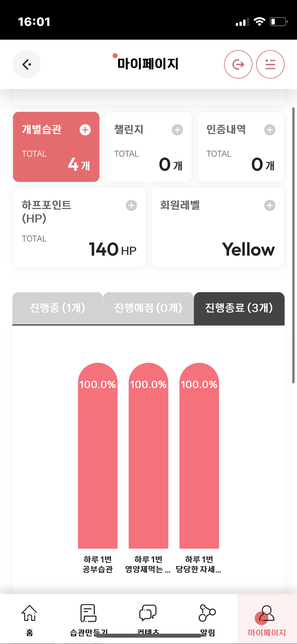Viewport: 297px width, 644px height.
Task: Tap 하루 1번 당당한 자세 label
Action: (199, 564)
